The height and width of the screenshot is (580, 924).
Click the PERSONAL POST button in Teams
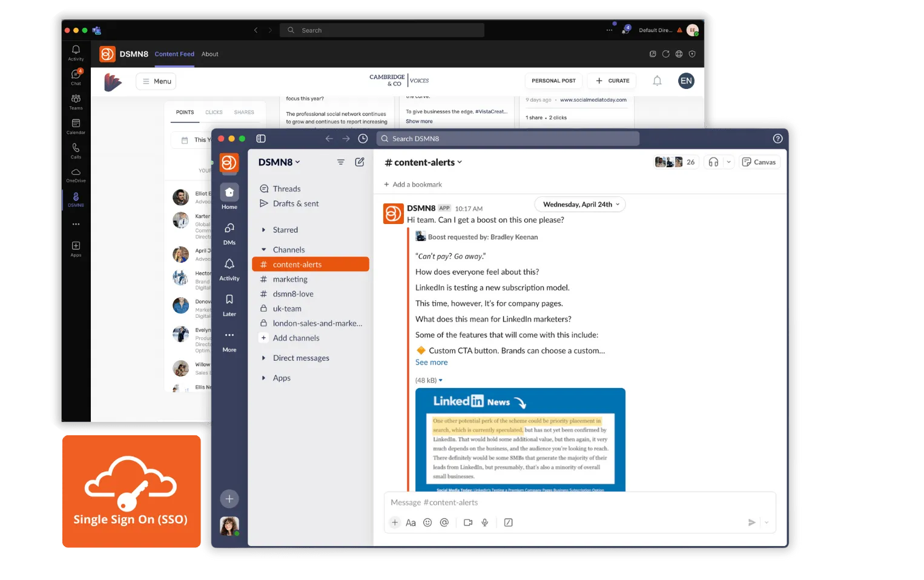pos(553,81)
